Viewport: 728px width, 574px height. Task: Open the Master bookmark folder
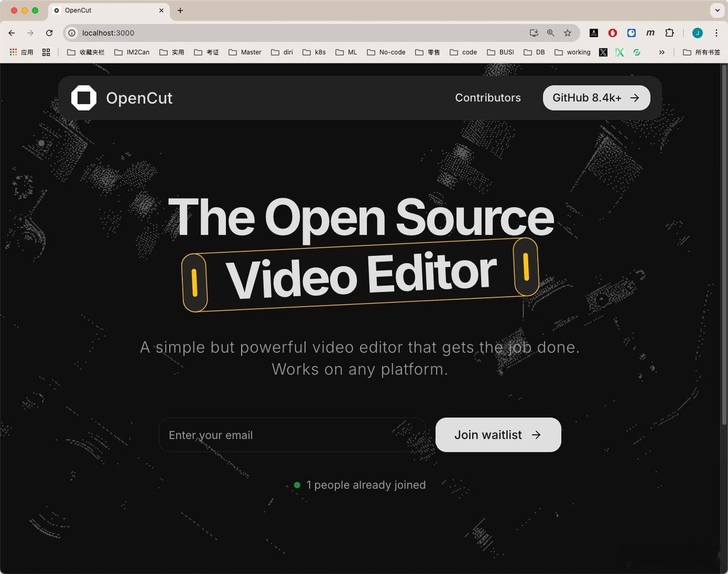[x=245, y=52]
